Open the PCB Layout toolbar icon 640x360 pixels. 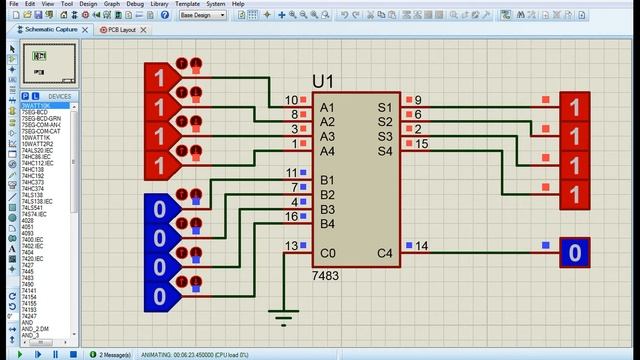pos(85,15)
